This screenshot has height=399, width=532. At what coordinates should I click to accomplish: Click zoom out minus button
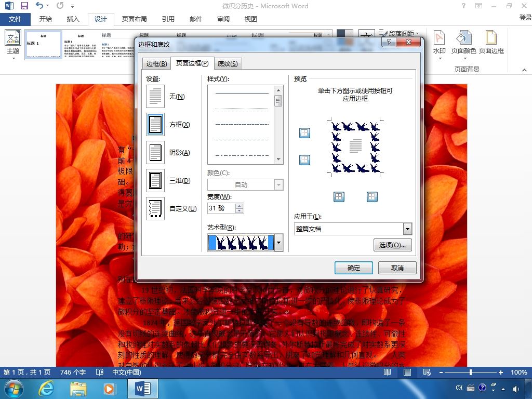(441, 373)
